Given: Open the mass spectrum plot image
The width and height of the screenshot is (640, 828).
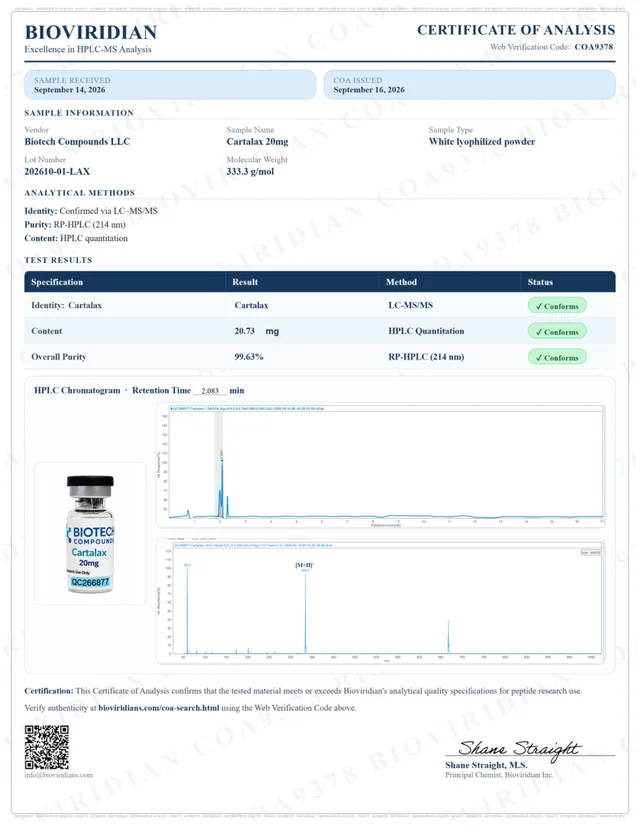Looking at the screenshot, I should click(381, 601).
